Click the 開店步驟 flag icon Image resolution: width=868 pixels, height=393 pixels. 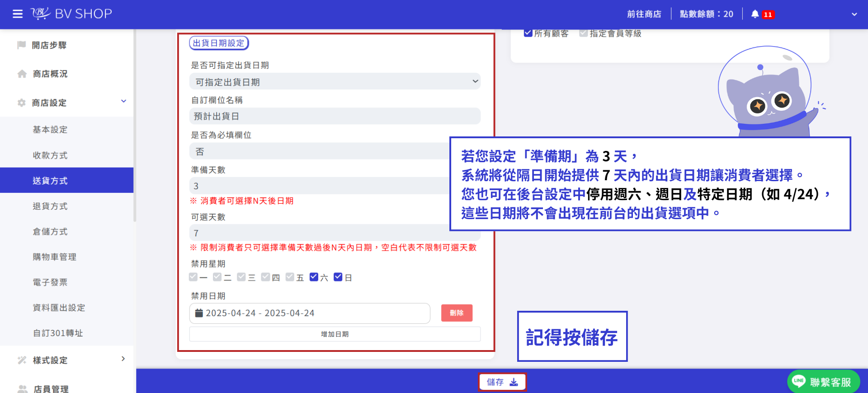21,45
